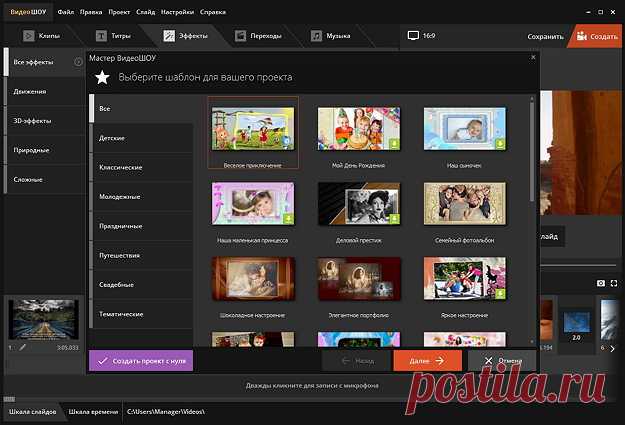Select the Детские template category
The width and height of the screenshot is (625, 425).
tap(142, 138)
